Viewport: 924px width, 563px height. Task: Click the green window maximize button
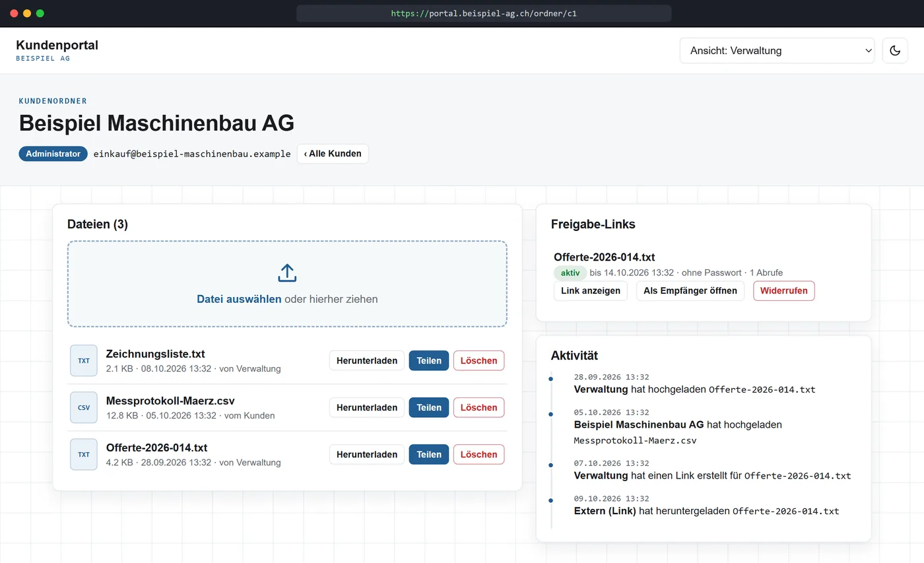[x=40, y=13]
